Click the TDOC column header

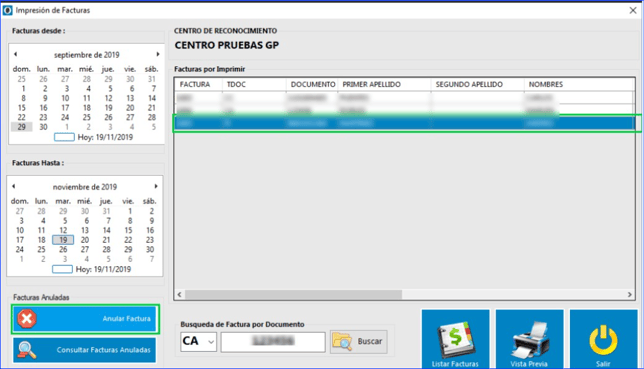pyautogui.click(x=236, y=84)
